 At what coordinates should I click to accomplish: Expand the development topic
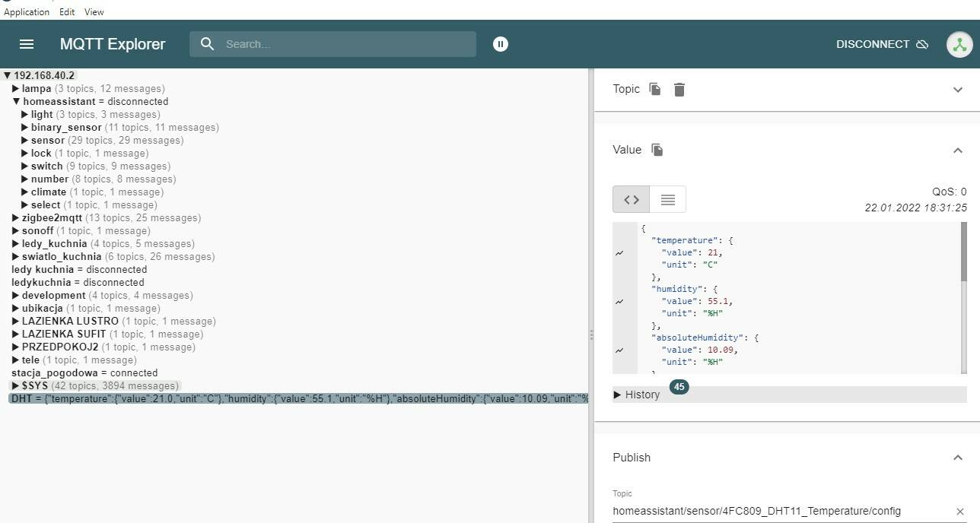pos(15,295)
